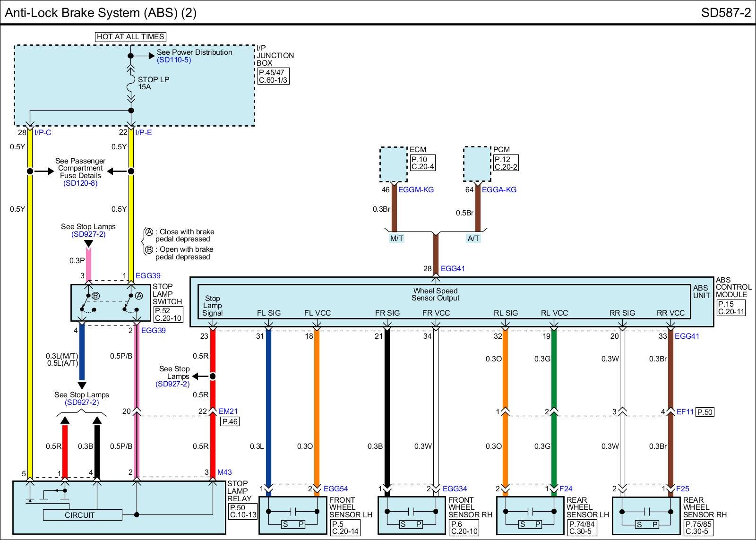The height and width of the screenshot is (540, 756).
Task: Click the P.15 C.20-11 ABS module location box
Action: [731, 308]
